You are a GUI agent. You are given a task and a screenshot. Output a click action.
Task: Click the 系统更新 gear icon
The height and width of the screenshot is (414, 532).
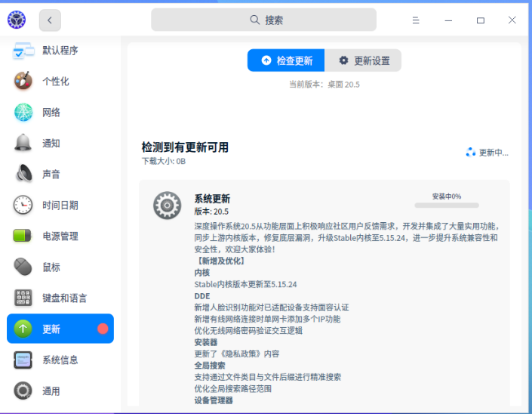pyautogui.click(x=167, y=205)
